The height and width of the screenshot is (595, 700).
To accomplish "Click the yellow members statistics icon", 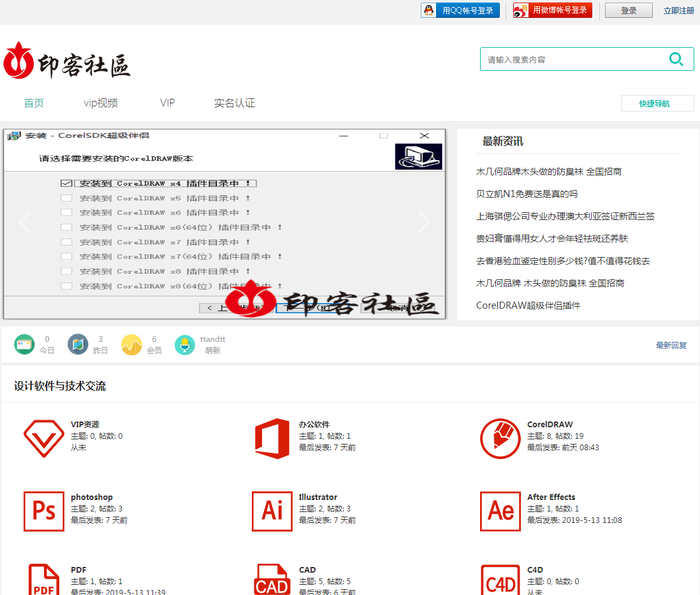I will click(x=131, y=344).
